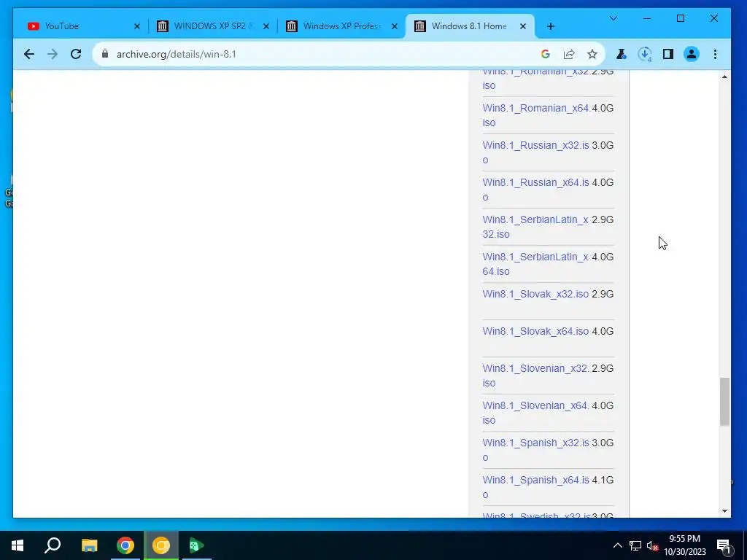Screen dimensions: 747x560
Task: Open the Windows Start menu
Action: 18,545
